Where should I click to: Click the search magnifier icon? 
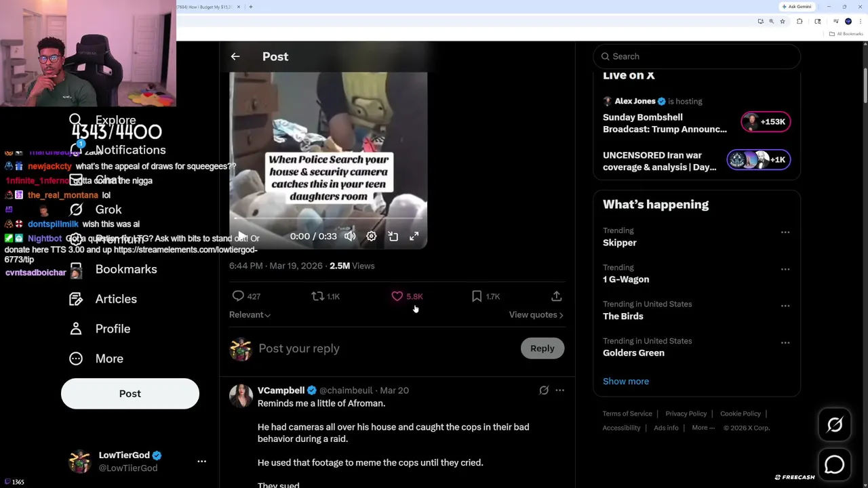tap(605, 56)
